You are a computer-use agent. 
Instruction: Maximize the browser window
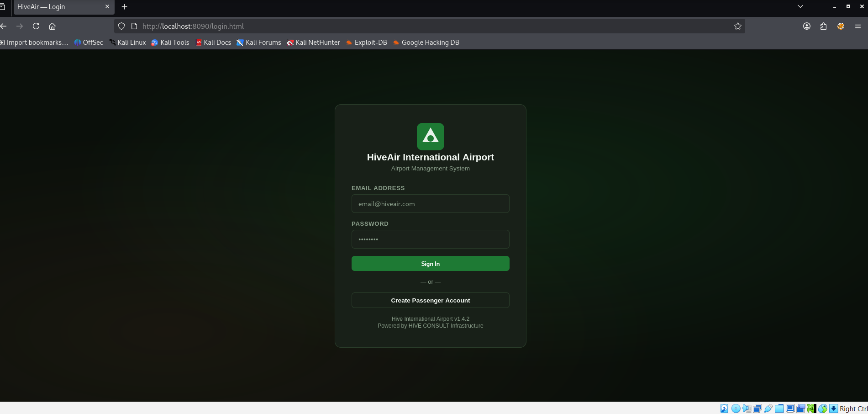point(848,6)
